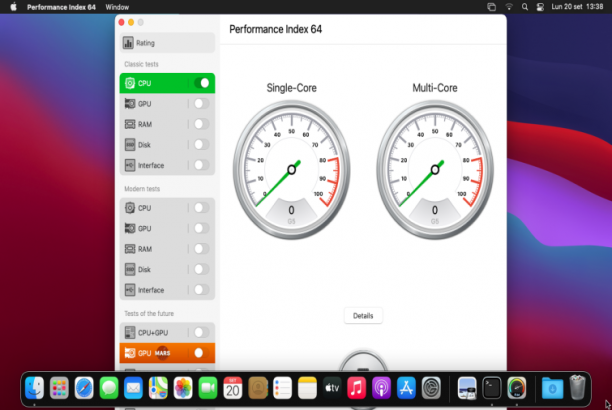
Task: Open Messages from the Dock
Action: [x=109, y=388]
